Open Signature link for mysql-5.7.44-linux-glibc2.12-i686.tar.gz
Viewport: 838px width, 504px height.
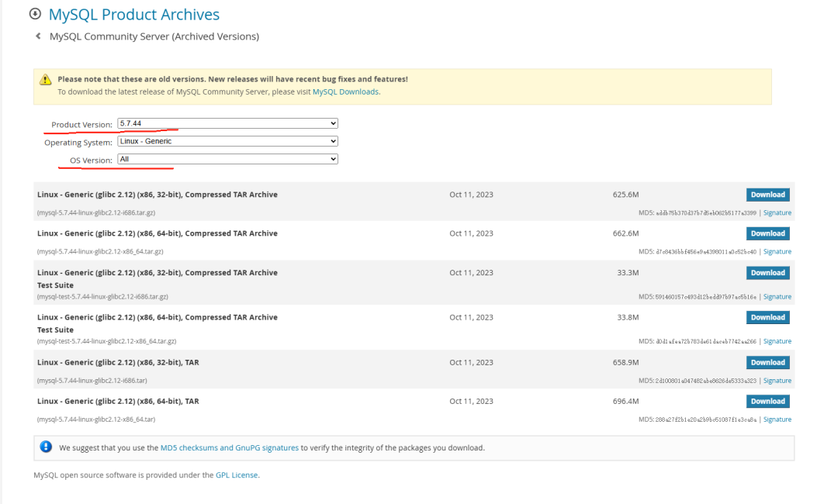pos(777,212)
